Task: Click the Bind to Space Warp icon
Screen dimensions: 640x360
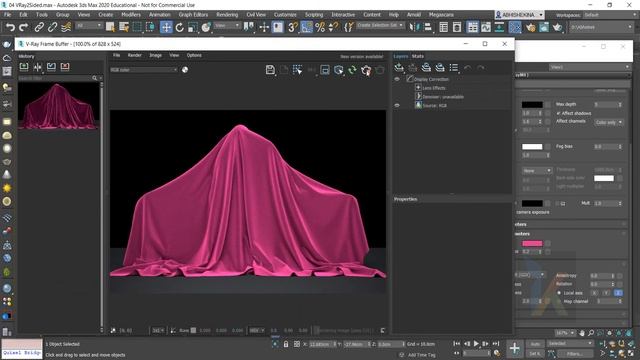Action: (66, 27)
